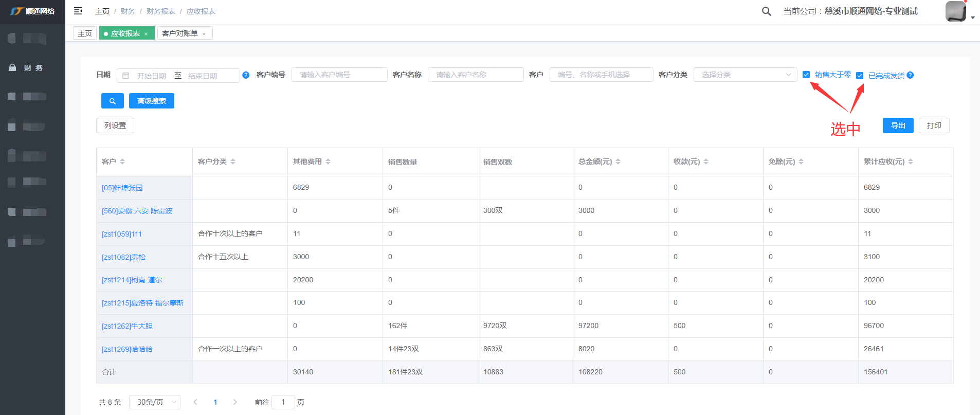Open the 30条/页 page size dropdown

pyautogui.click(x=154, y=402)
